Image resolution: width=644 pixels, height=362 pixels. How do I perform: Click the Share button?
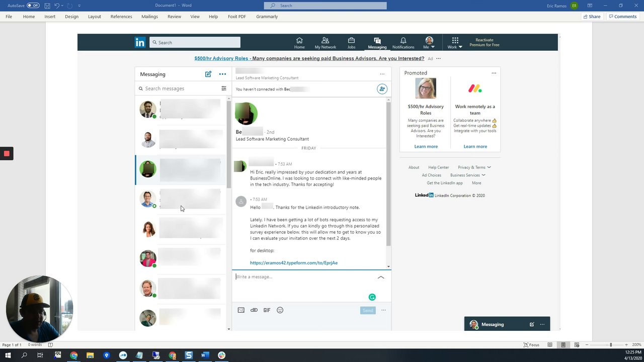click(592, 17)
